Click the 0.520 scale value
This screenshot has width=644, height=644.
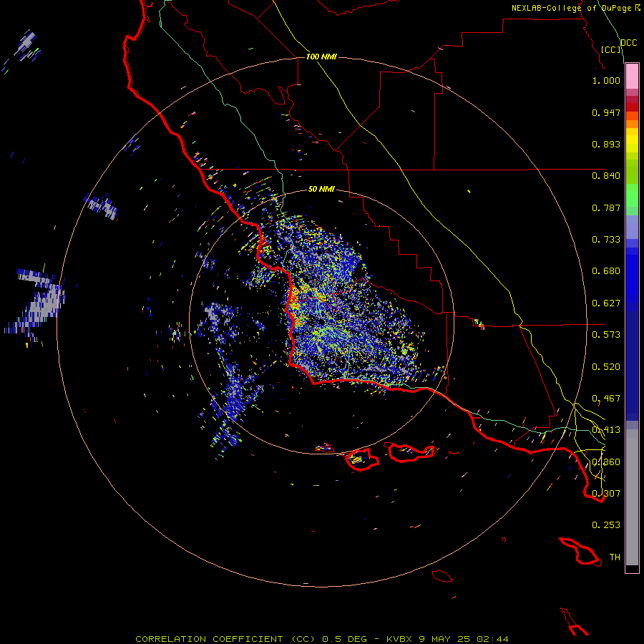(x=606, y=367)
